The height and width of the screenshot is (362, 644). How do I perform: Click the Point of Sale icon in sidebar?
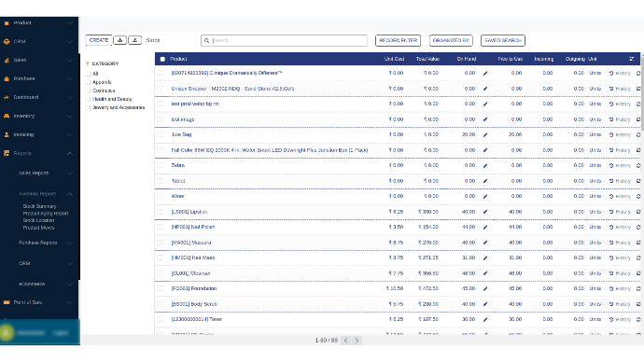tap(7, 302)
